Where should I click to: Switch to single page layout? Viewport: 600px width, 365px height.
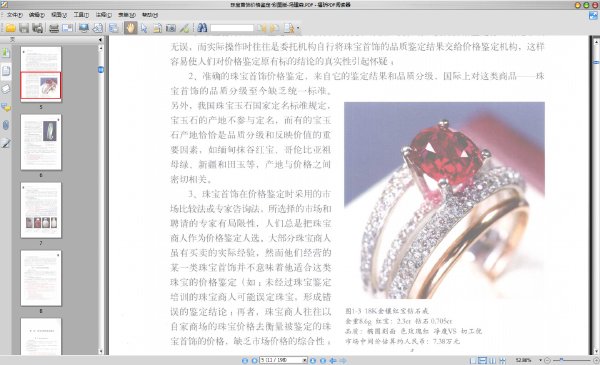(473, 360)
